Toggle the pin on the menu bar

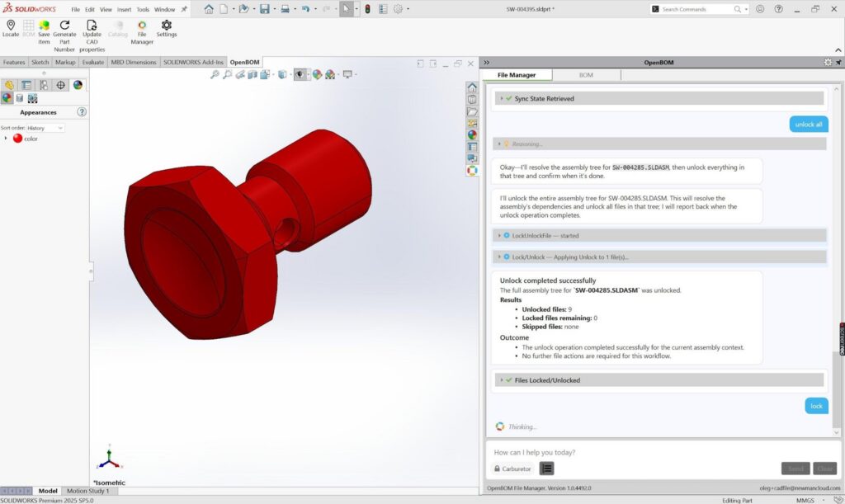[184, 9]
